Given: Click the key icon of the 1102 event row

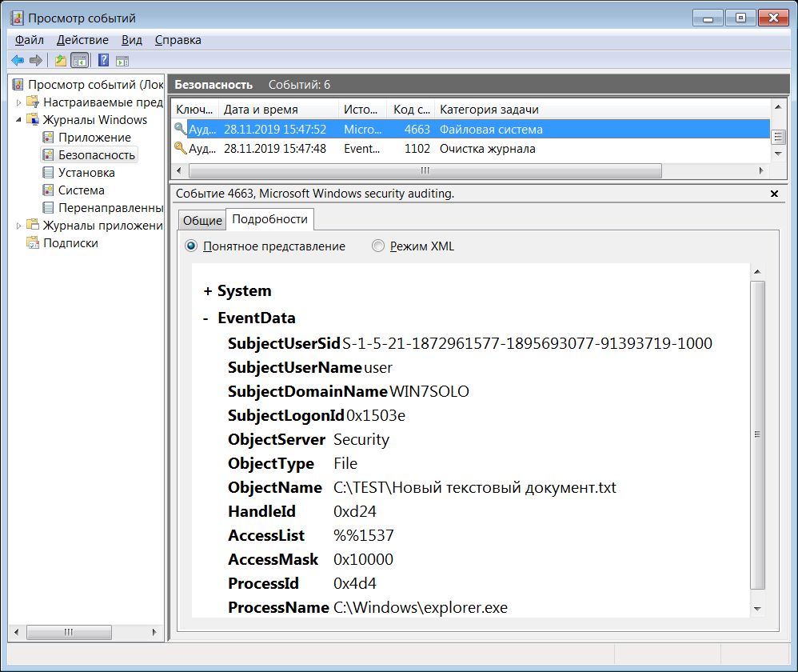Looking at the screenshot, I should pos(180,148).
